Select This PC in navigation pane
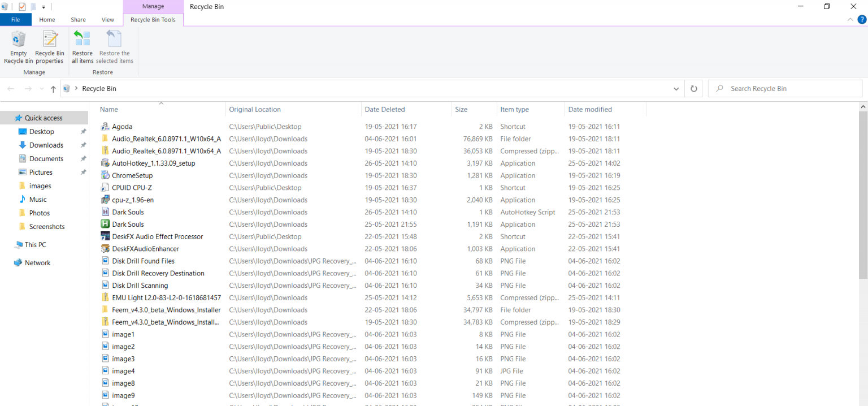Viewport: 868px width, 406px height. pyautogui.click(x=35, y=245)
